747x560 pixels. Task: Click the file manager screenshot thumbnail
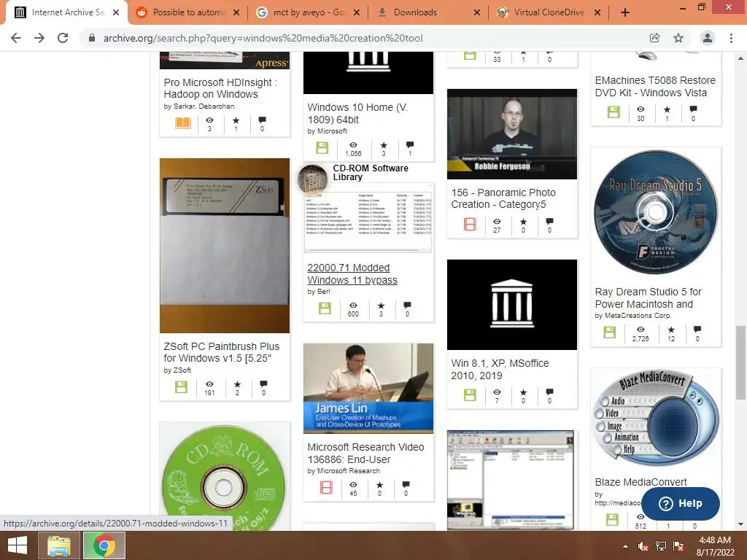coord(510,480)
